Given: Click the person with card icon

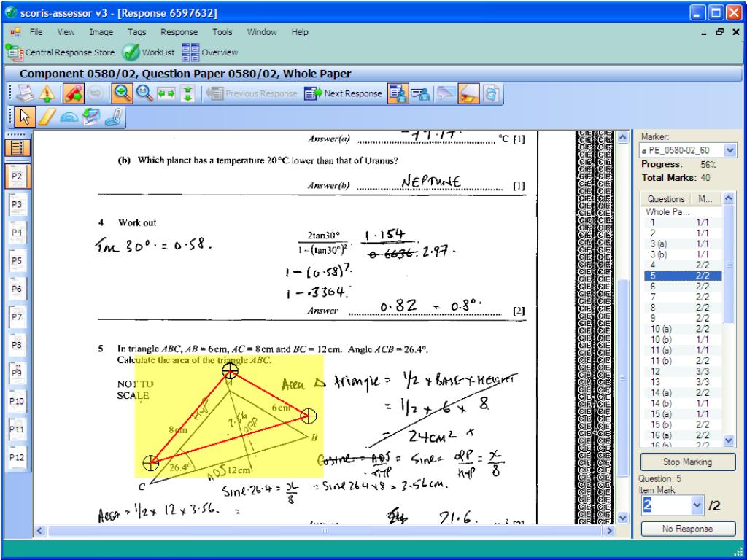Looking at the screenshot, I should pyautogui.click(x=420, y=93).
